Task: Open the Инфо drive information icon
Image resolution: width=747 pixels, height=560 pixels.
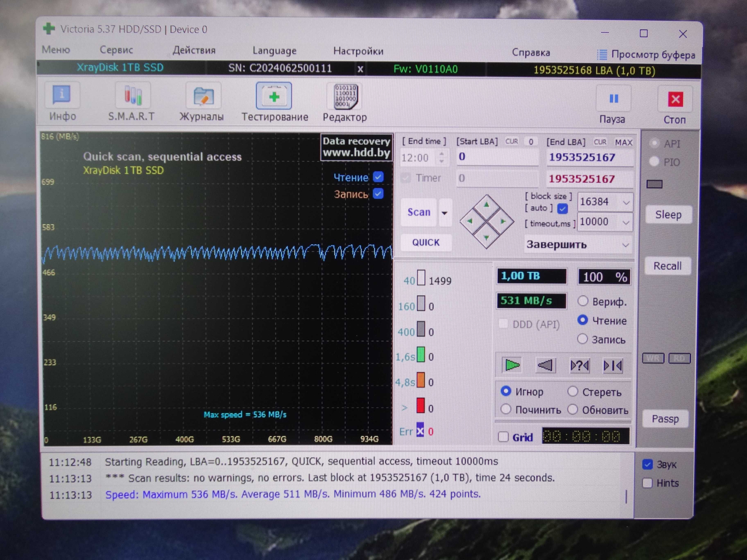Action: (62, 95)
